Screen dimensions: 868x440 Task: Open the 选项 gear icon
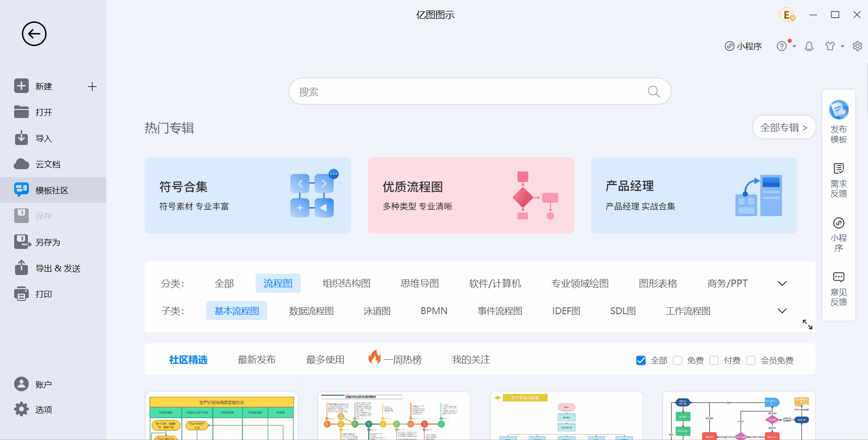pos(21,409)
